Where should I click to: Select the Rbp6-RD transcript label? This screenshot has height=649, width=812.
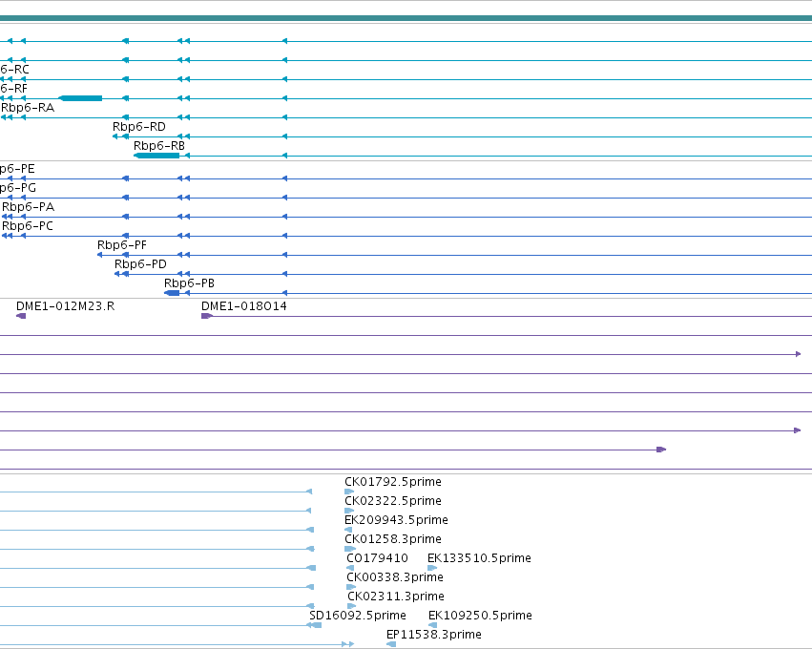click(x=139, y=127)
